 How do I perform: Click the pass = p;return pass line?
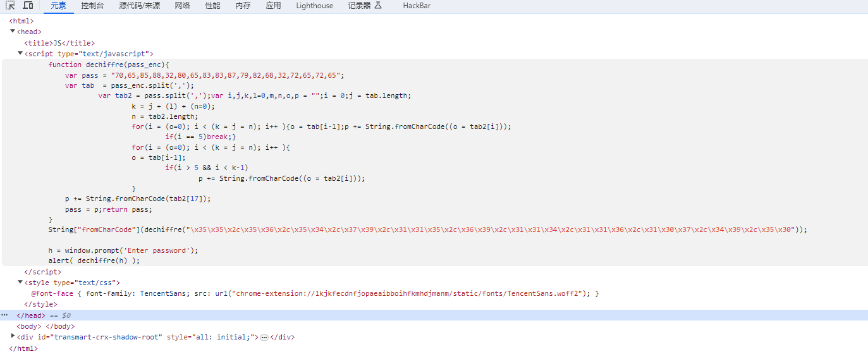click(109, 209)
